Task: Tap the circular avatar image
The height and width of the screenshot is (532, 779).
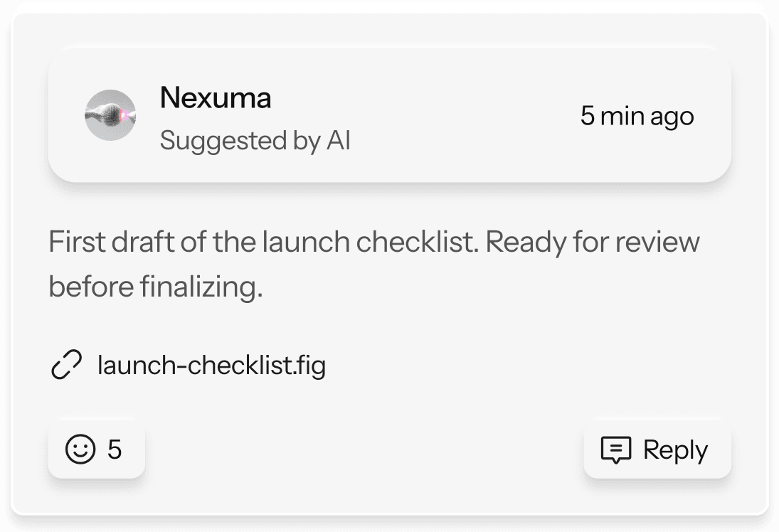Action: [x=110, y=115]
